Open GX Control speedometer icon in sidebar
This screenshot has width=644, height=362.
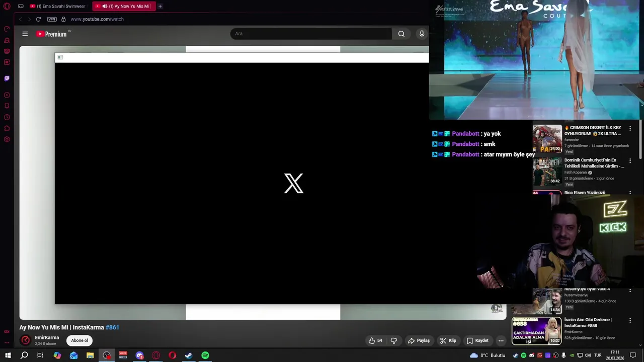pyautogui.click(x=7, y=29)
